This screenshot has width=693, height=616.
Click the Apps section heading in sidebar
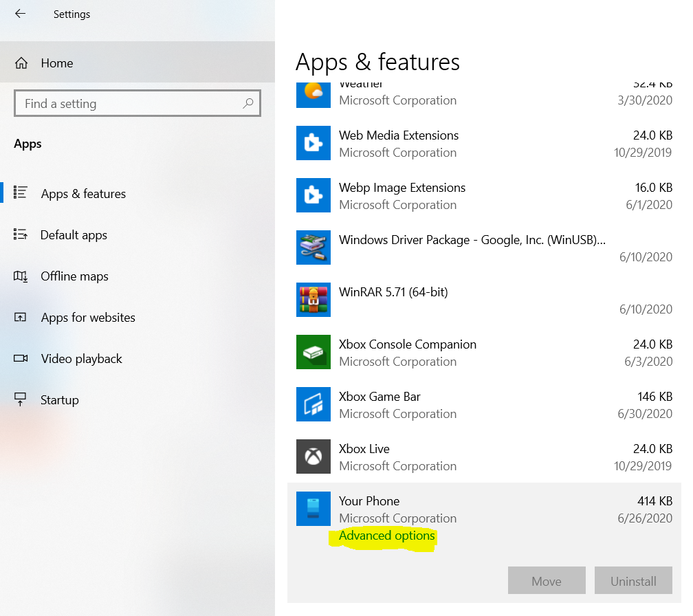point(27,144)
